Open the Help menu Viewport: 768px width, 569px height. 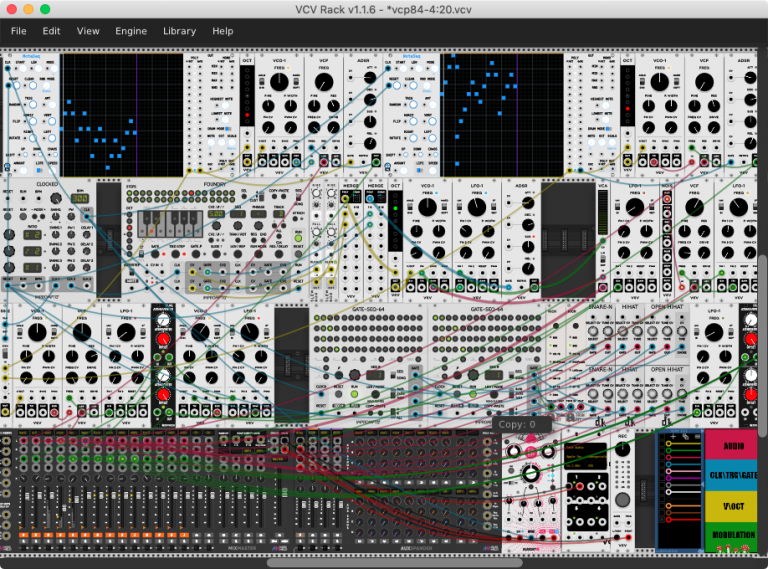click(222, 31)
